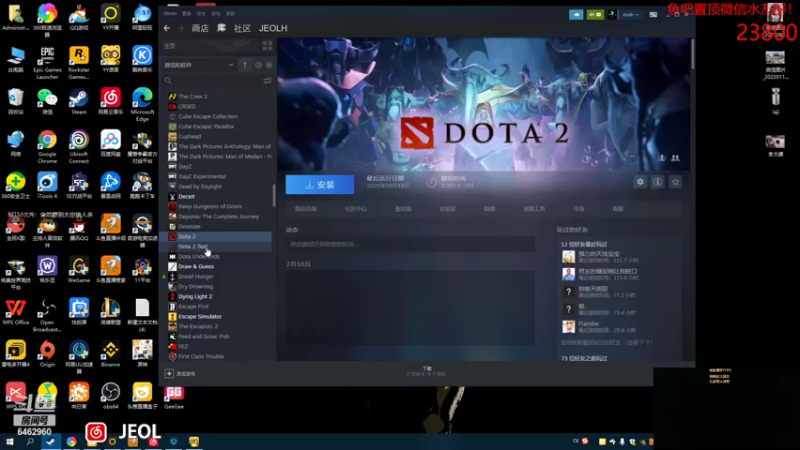Screen dimensions: 800x450
Task: Open 库 library in Steam navigation
Action: 221,28
